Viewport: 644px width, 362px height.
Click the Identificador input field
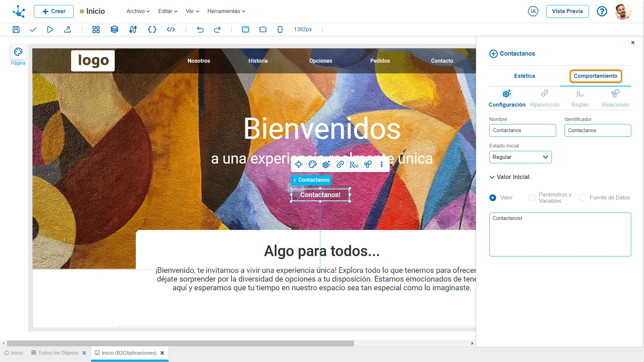coord(598,130)
